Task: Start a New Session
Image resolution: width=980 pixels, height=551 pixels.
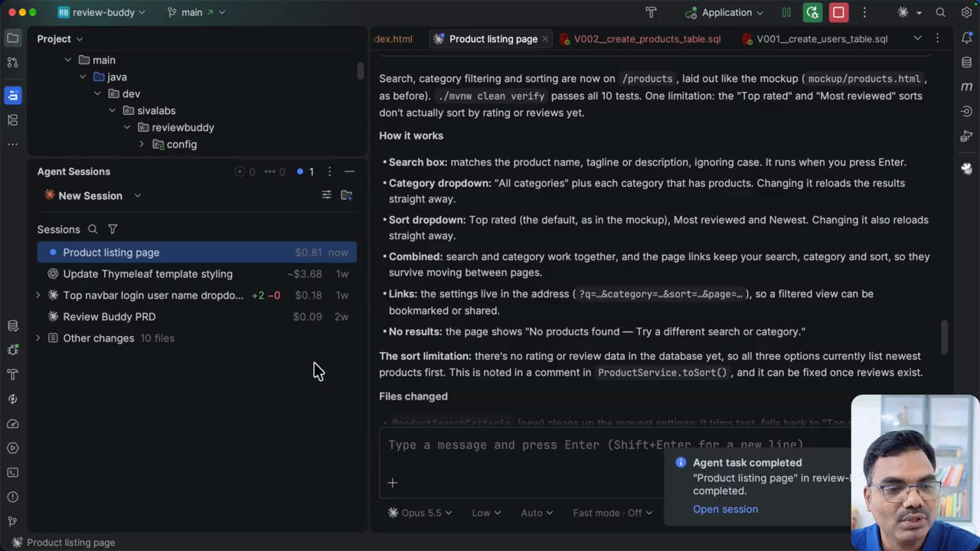Action: click(x=90, y=195)
